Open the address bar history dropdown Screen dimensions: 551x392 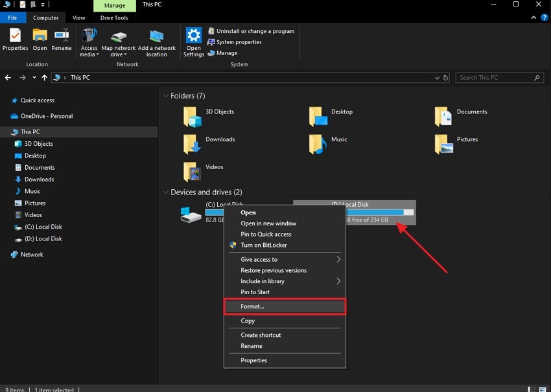[437, 78]
